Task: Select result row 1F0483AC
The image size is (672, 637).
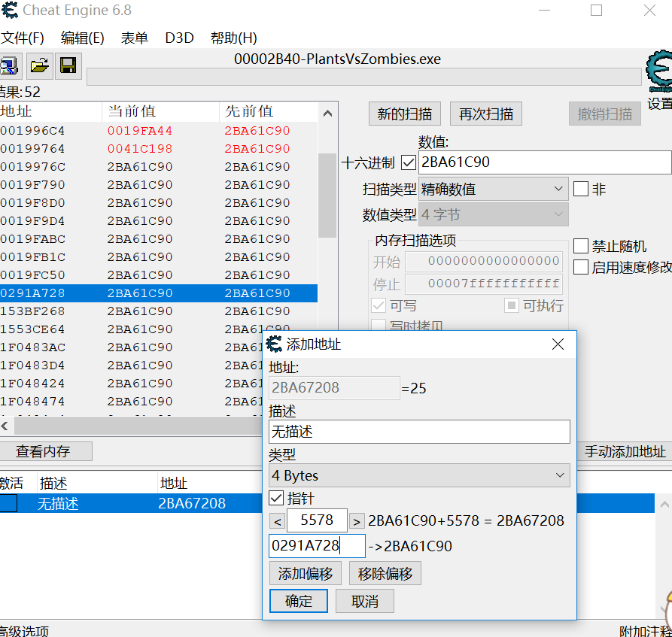Action: click(x=131, y=347)
